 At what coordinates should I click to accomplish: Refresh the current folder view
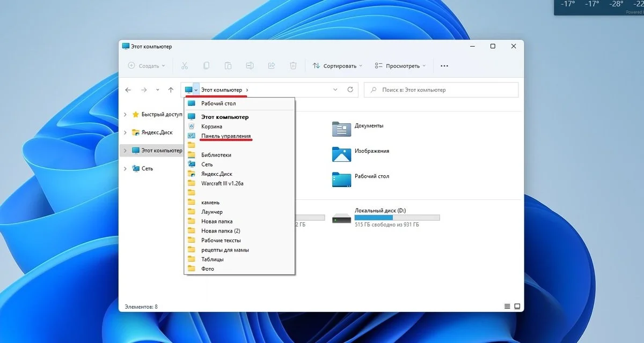click(350, 90)
